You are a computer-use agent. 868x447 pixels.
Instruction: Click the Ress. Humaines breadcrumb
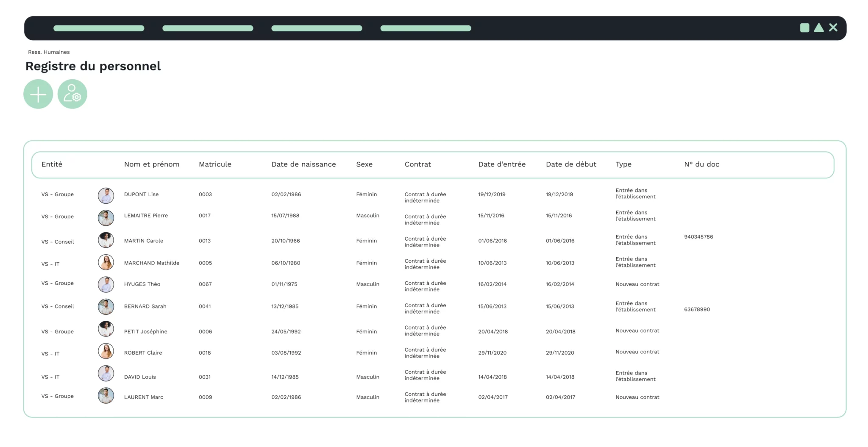click(49, 52)
